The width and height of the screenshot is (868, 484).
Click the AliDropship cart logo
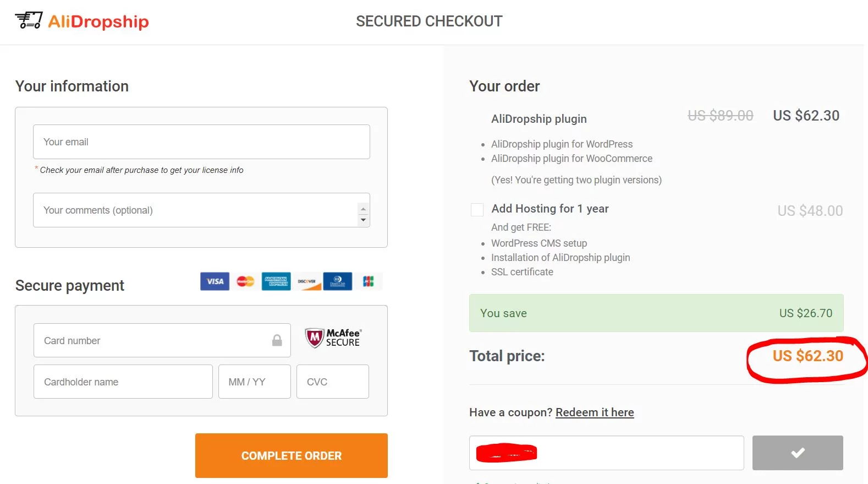point(29,20)
